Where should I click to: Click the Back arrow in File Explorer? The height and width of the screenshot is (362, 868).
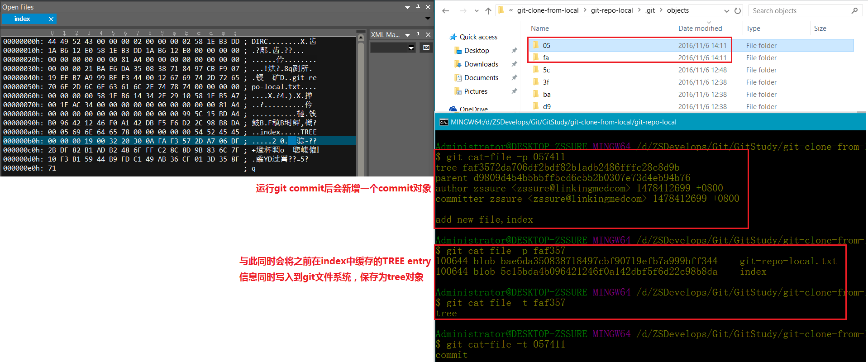point(446,11)
